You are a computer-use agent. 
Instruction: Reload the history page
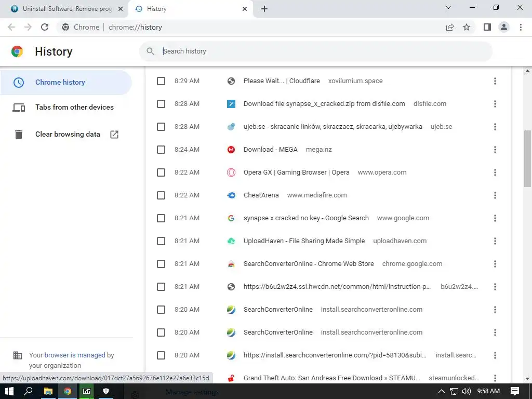[45, 27]
